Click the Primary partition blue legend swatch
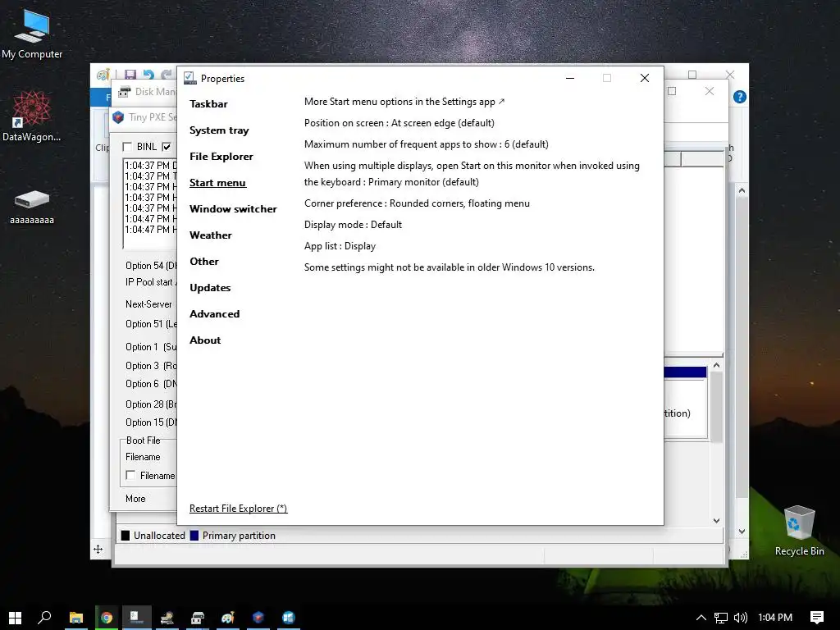The image size is (840, 630). click(x=194, y=536)
